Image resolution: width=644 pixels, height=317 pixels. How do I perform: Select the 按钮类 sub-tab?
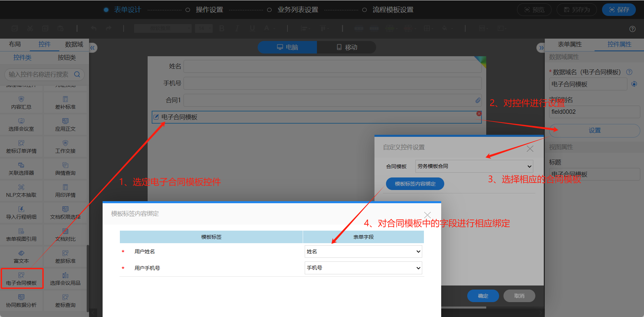67,58
